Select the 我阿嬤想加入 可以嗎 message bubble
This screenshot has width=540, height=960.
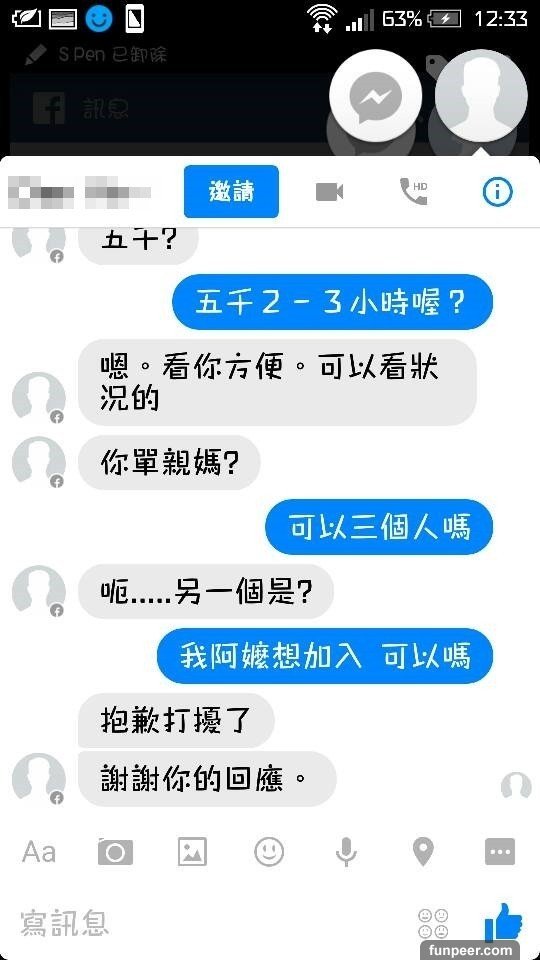tap(325, 656)
